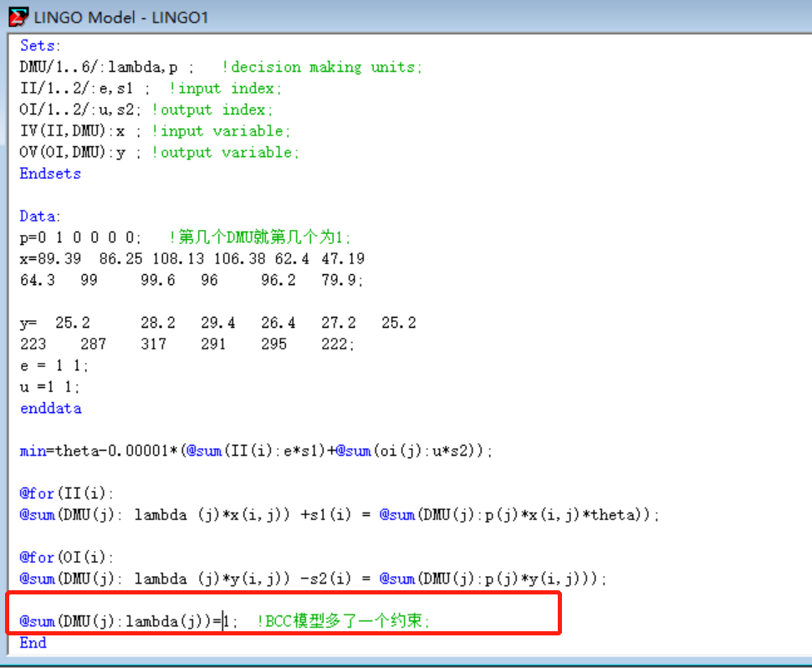This screenshot has height=668, width=812.
Task: Click the line 'IV(II,DMU):x'
Action: [73, 131]
